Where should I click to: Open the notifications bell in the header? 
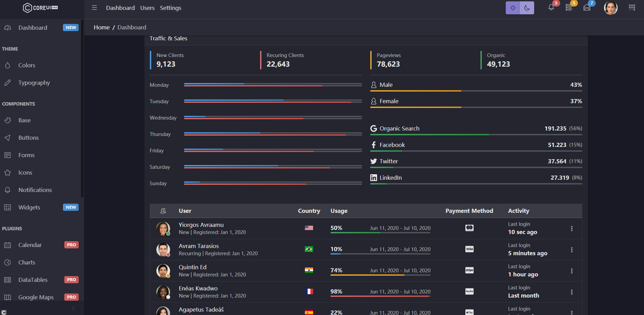coord(551,8)
